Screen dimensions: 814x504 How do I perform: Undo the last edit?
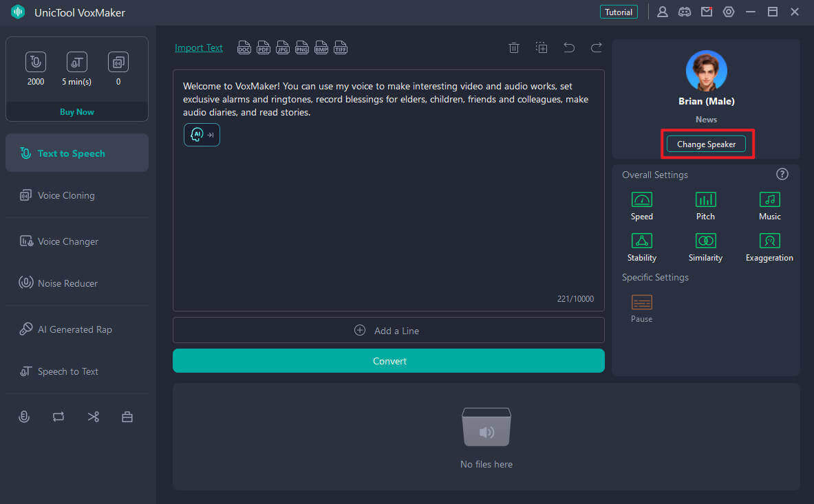point(569,47)
